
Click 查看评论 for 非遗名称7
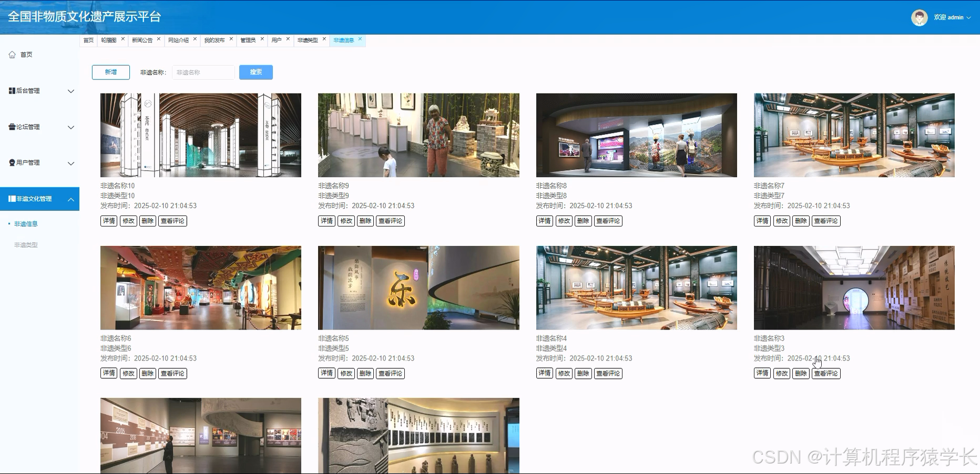click(x=826, y=221)
